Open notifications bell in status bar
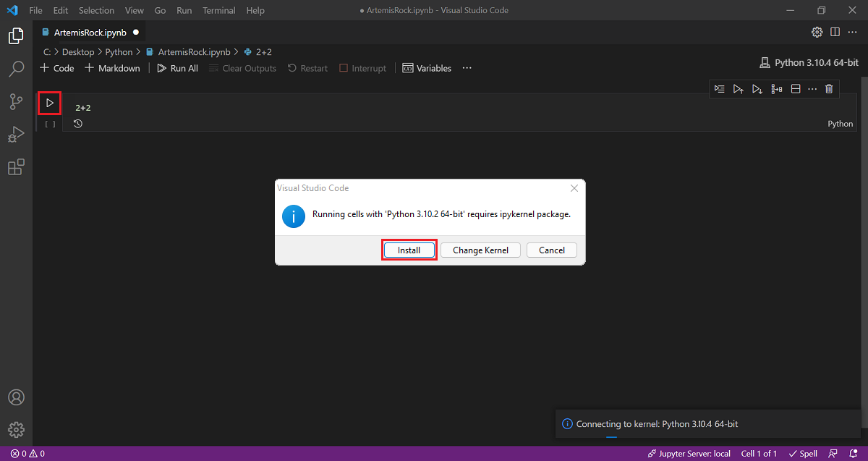 click(854, 454)
